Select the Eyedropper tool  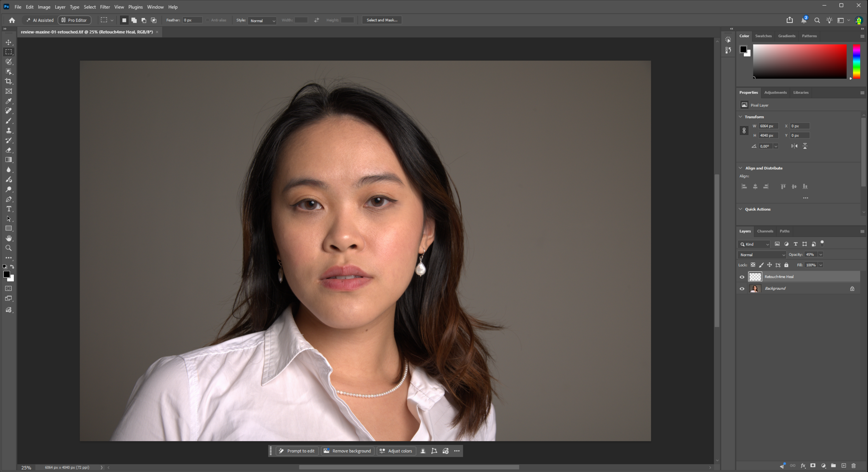[9, 101]
